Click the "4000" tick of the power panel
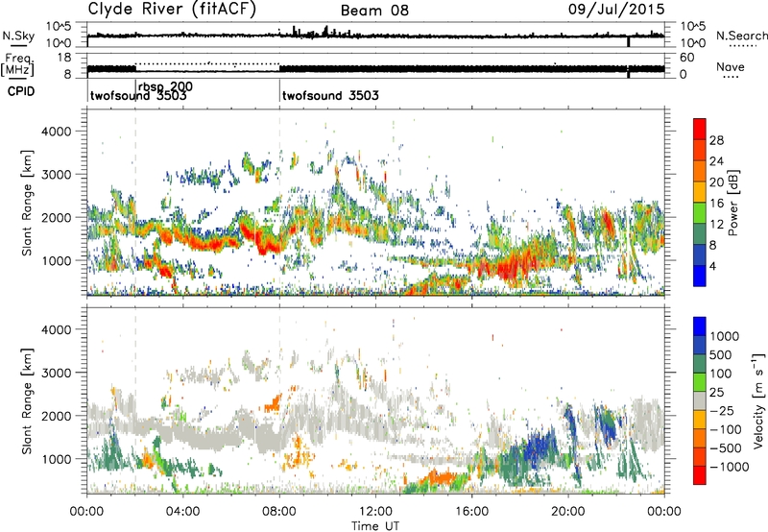The image size is (768, 532). pos(56,132)
